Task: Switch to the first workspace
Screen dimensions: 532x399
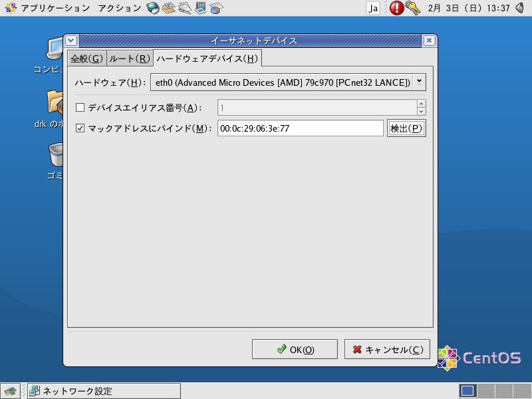Action: coord(468,391)
